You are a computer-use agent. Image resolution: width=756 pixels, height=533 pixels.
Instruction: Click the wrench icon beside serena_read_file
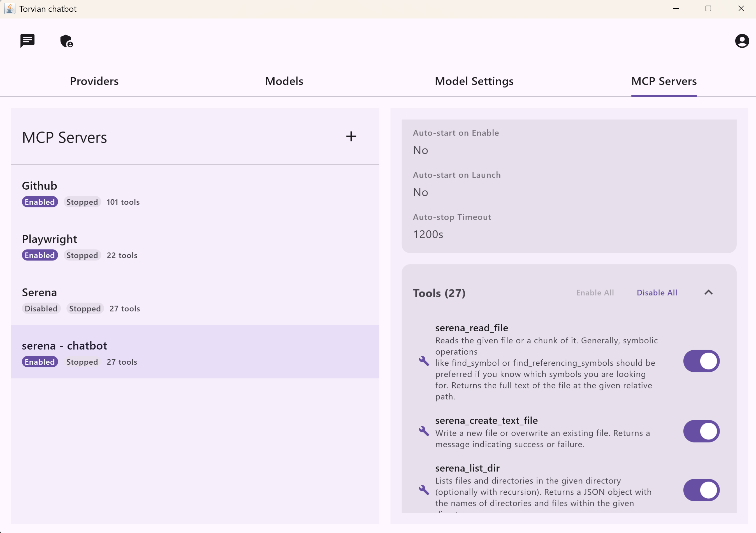tap(424, 361)
